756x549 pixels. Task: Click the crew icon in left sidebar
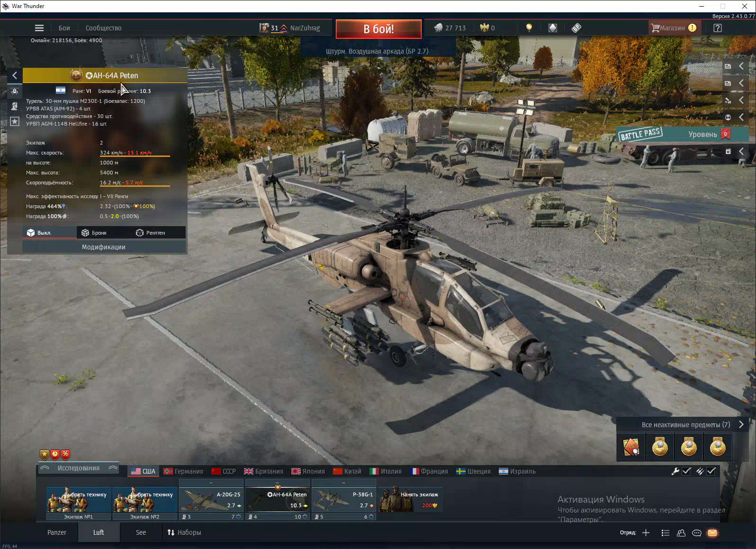click(15, 91)
